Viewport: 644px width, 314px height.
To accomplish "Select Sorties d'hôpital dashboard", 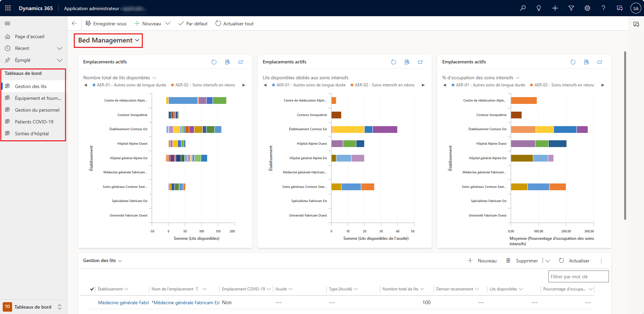I will [33, 134].
